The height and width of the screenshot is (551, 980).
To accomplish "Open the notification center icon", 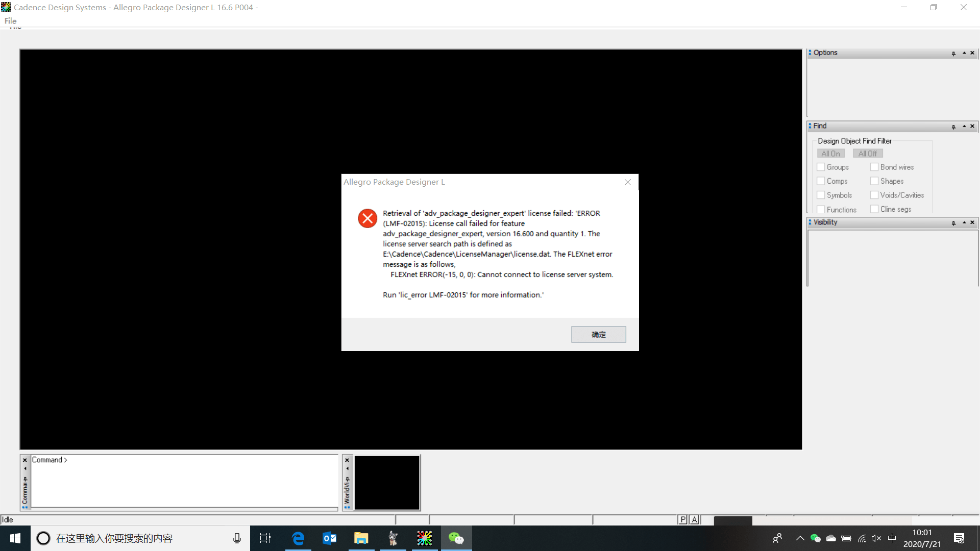I will tap(959, 538).
